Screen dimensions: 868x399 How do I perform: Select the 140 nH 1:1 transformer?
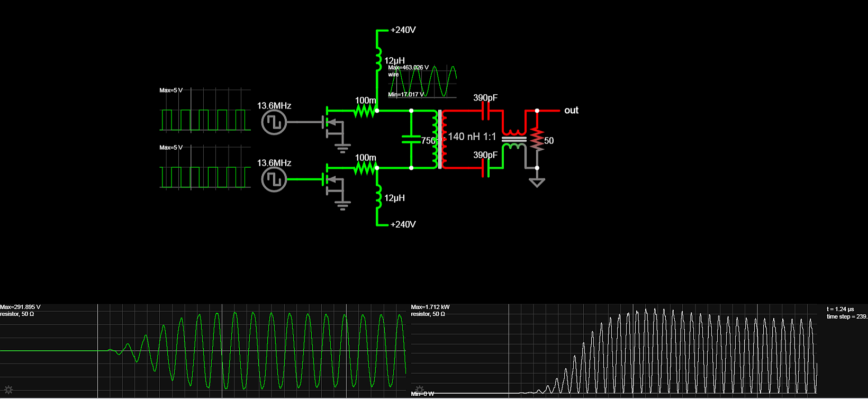click(x=439, y=139)
